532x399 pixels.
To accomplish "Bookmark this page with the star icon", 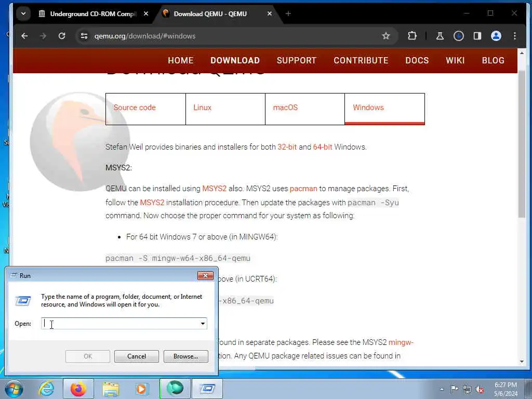I will [386, 36].
